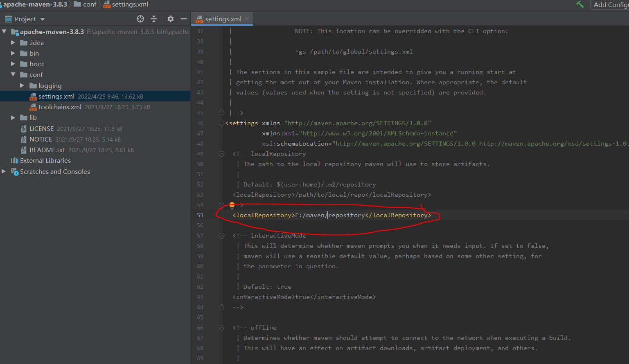Click the xmlns SETTINGS/1.0.0 URL on line 46
This screenshot has height=364, width=629.
(358, 123)
